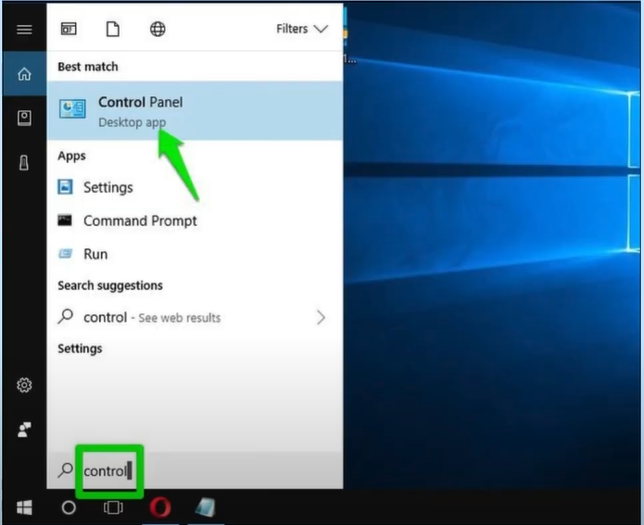Click the Run app icon
Image resolution: width=644 pixels, height=525 pixels.
tap(65, 253)
